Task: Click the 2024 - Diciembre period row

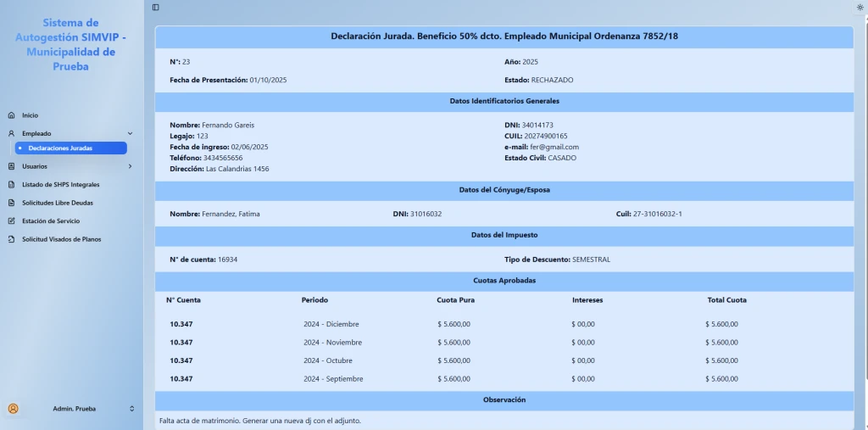Action: pos(331,324)
